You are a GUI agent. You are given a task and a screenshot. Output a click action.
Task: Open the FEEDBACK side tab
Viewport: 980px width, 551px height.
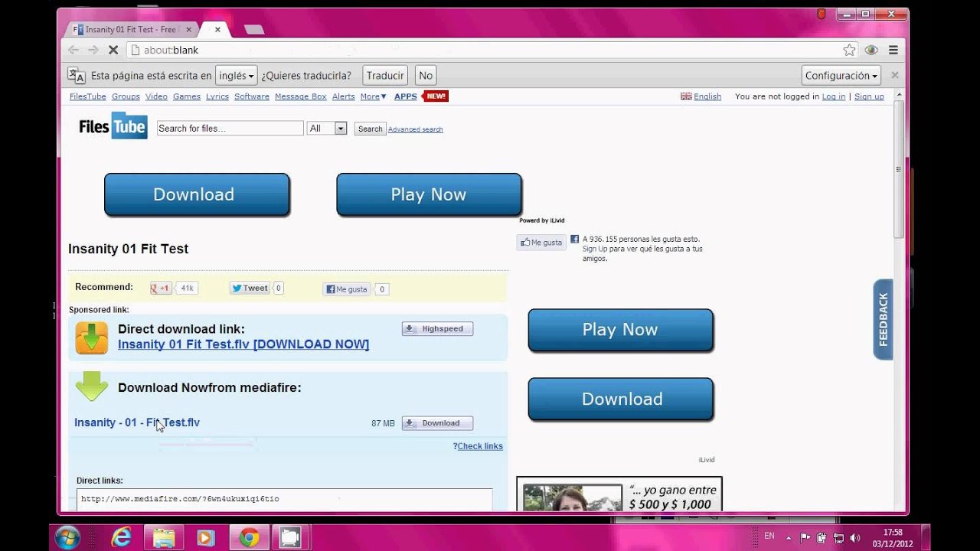tap(883, 319)
